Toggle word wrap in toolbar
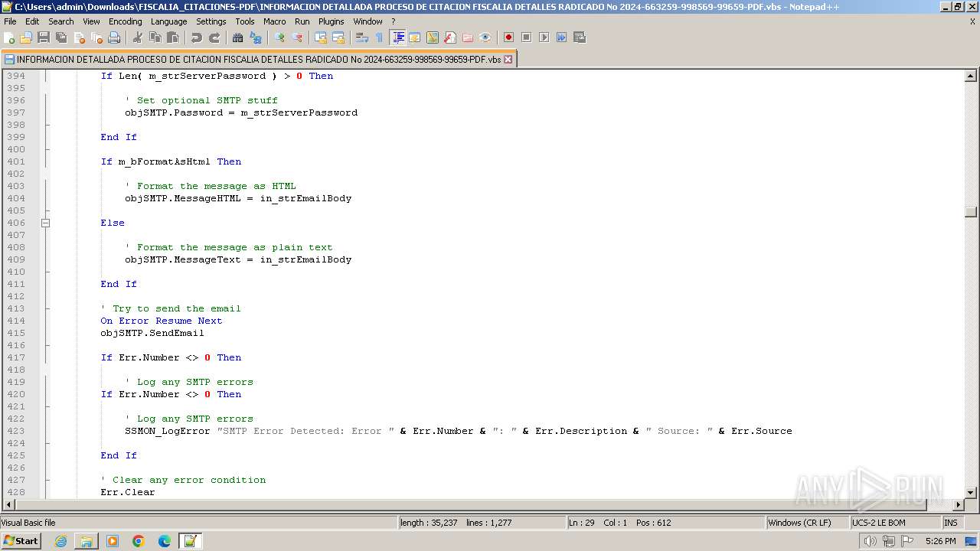The width and height of the screenshot is (980, 551). 362,37
